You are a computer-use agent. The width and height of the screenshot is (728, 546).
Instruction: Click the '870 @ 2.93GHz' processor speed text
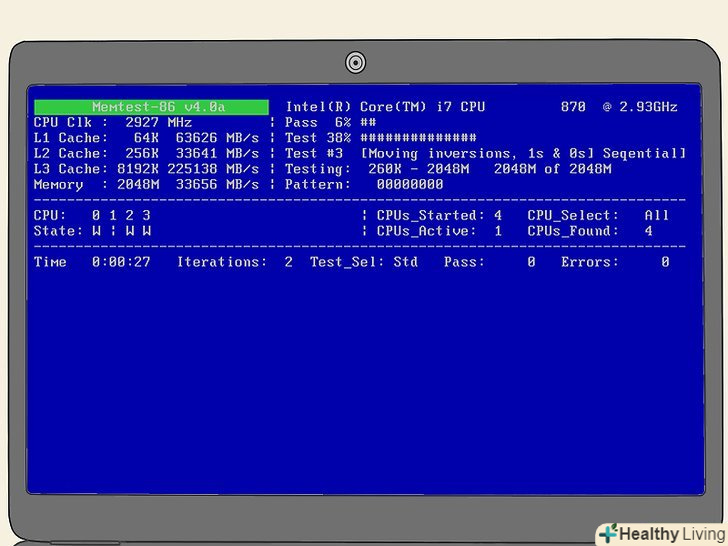pos(619,107)
